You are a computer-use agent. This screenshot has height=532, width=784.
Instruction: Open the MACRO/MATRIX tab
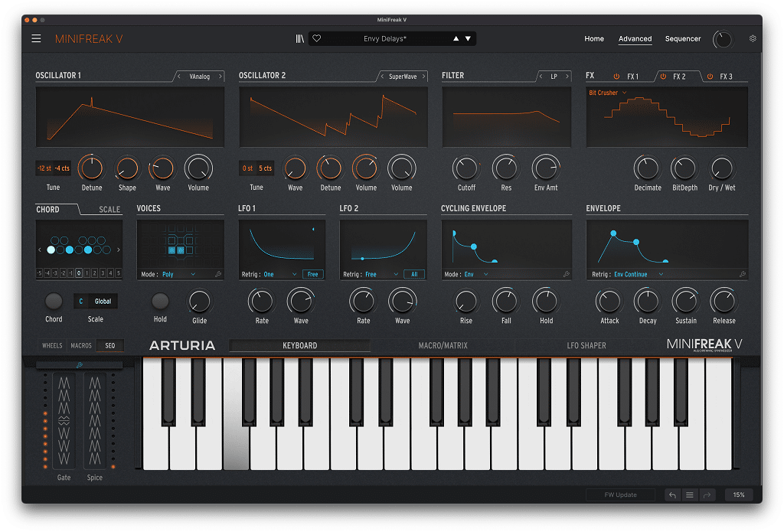(x=443, y=345)
